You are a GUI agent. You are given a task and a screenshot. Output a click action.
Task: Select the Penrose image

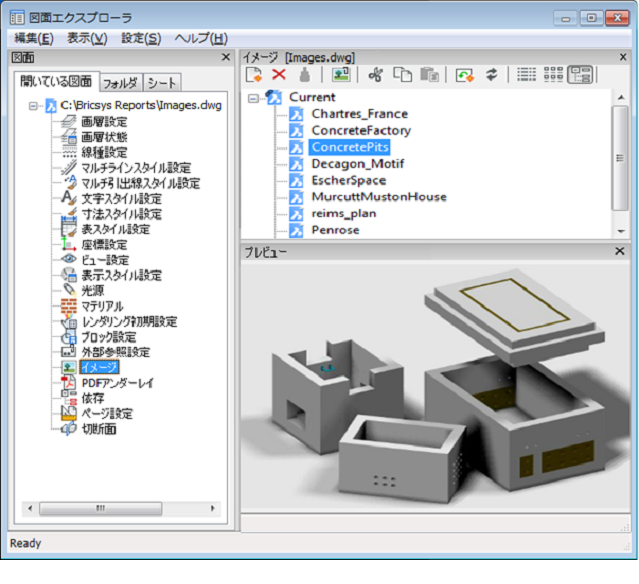[x=335, y=230]
